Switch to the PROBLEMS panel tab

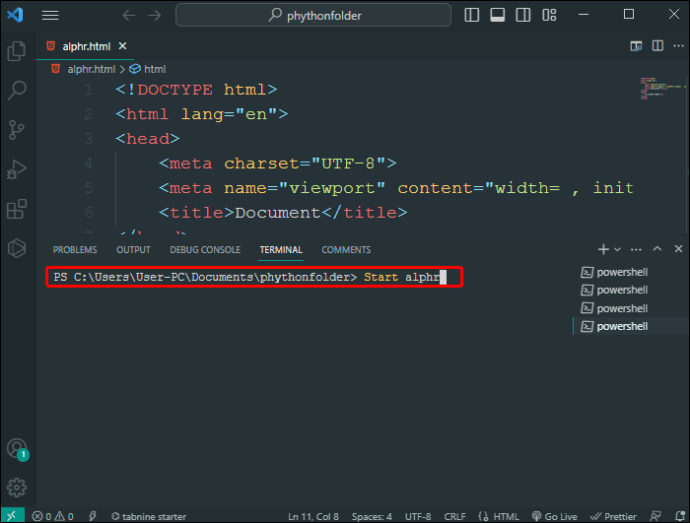[75, 250]
